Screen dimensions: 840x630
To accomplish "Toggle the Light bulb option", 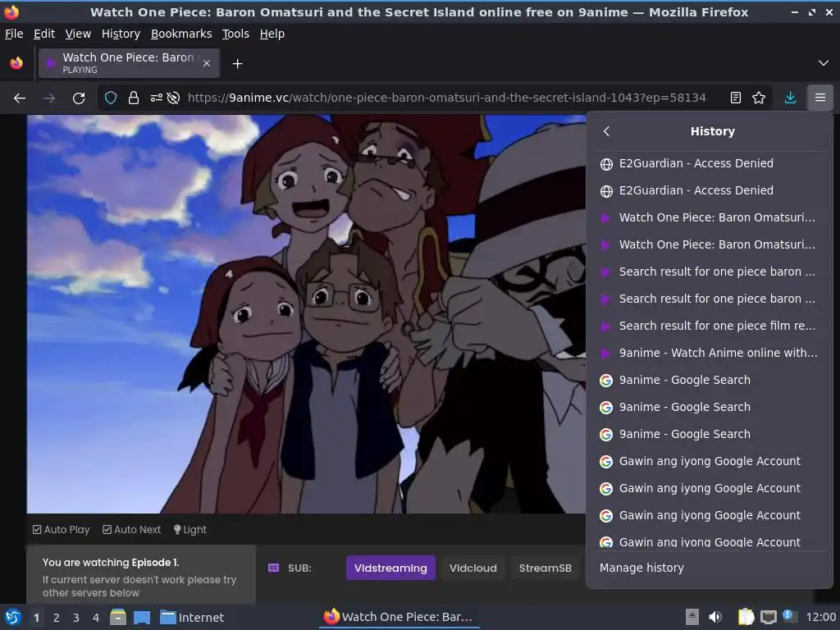I will point(190,529).
